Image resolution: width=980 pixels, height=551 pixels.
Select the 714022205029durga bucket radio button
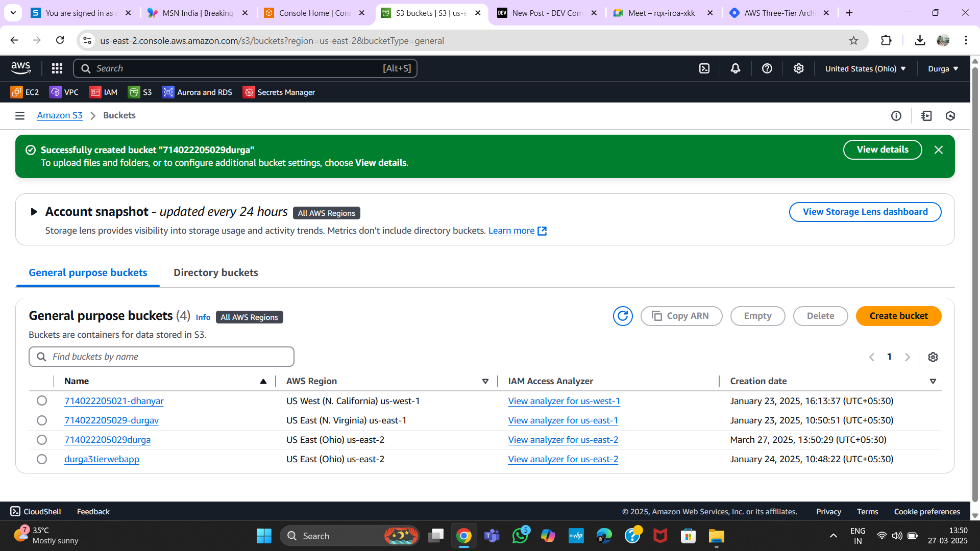(42, 439)
